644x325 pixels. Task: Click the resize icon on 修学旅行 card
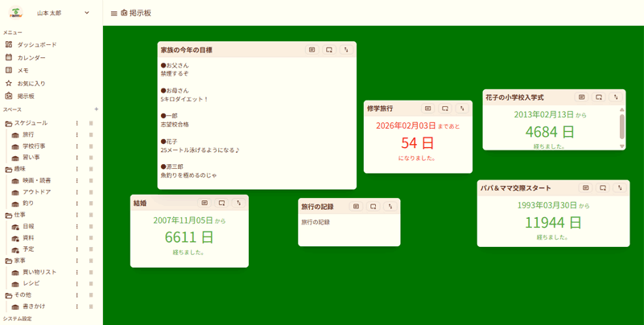pos(444,109)
